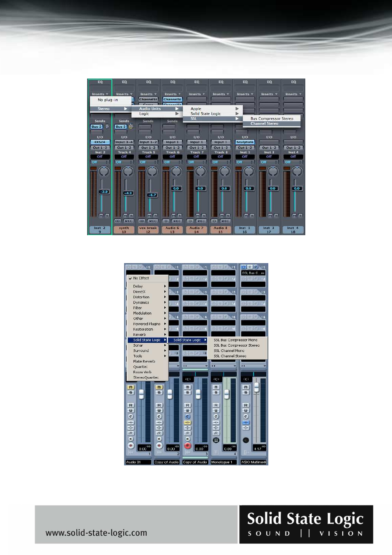Click the monitor speaker icon on channel 3

pos(187,439)
